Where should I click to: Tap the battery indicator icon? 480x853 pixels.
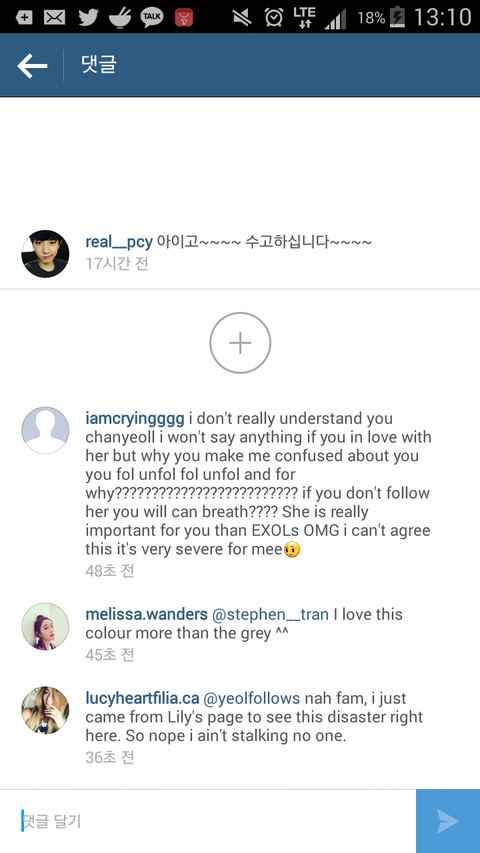[398, 17]
